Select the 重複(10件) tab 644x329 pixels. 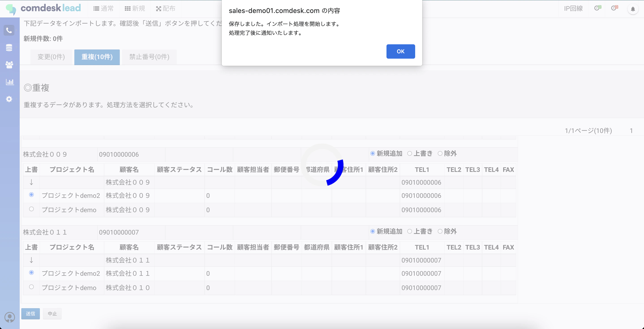[97, 57]
